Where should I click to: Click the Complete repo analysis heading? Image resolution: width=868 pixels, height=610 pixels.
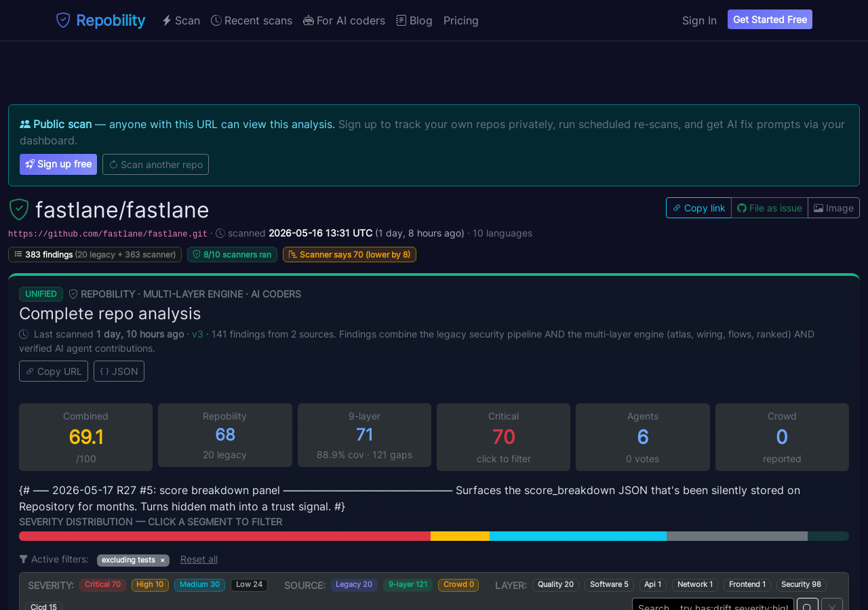pos(110,314)
